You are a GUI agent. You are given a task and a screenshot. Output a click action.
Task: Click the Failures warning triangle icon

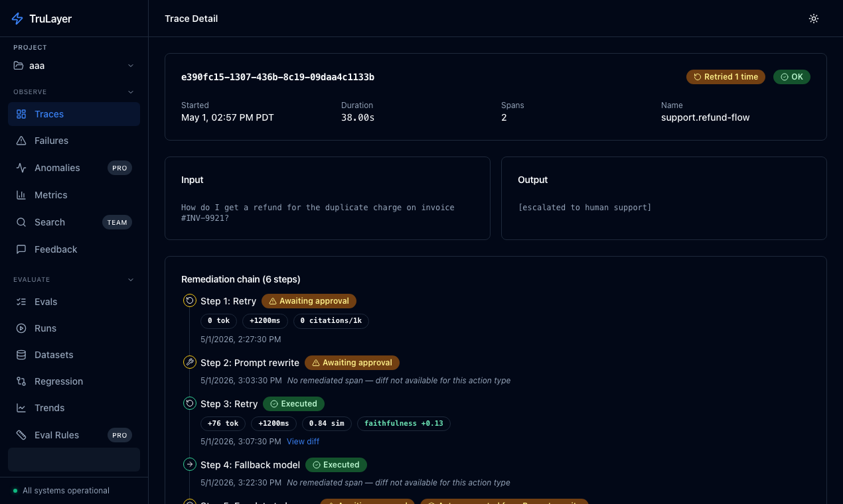21,141
